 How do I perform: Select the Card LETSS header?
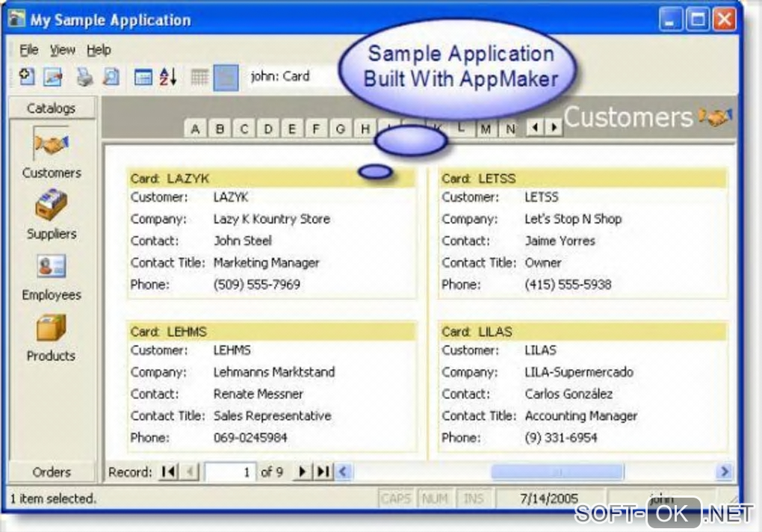click(x=583, y=179)
